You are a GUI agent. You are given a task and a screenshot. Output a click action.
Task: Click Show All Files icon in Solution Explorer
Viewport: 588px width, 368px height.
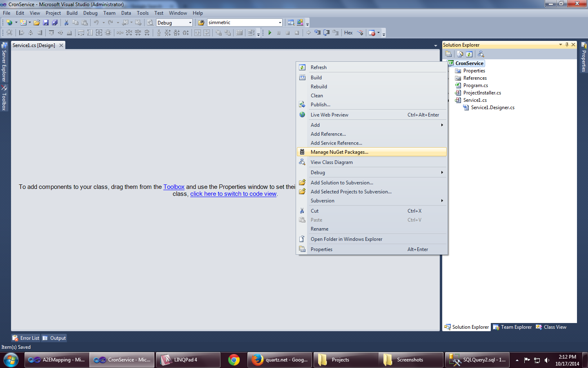[x=460, y=54]
